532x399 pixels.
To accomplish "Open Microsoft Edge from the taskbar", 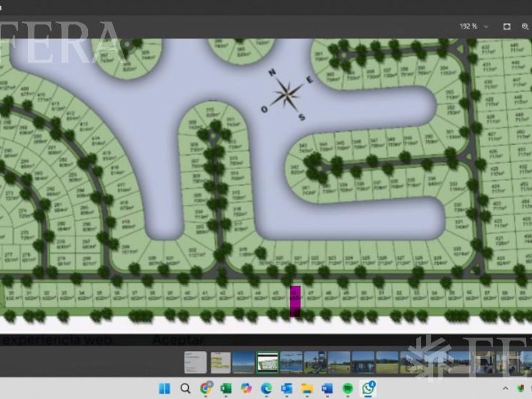I will (267, 388).
